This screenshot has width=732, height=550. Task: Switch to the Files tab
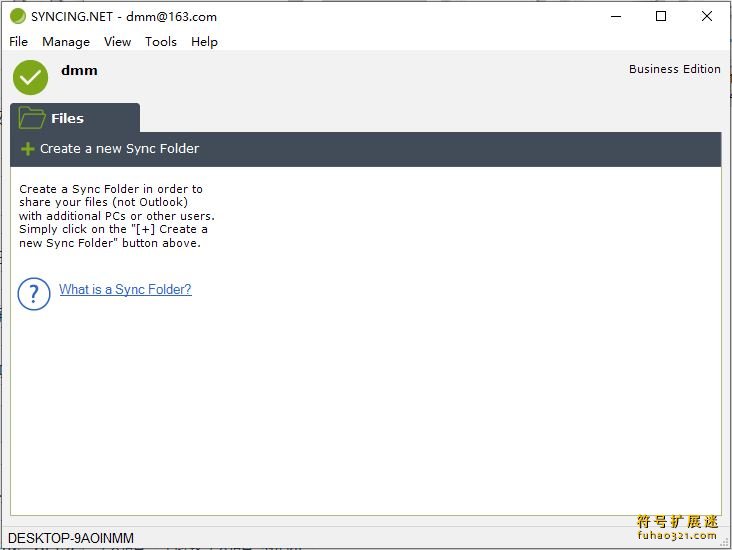tap(75, 118)
